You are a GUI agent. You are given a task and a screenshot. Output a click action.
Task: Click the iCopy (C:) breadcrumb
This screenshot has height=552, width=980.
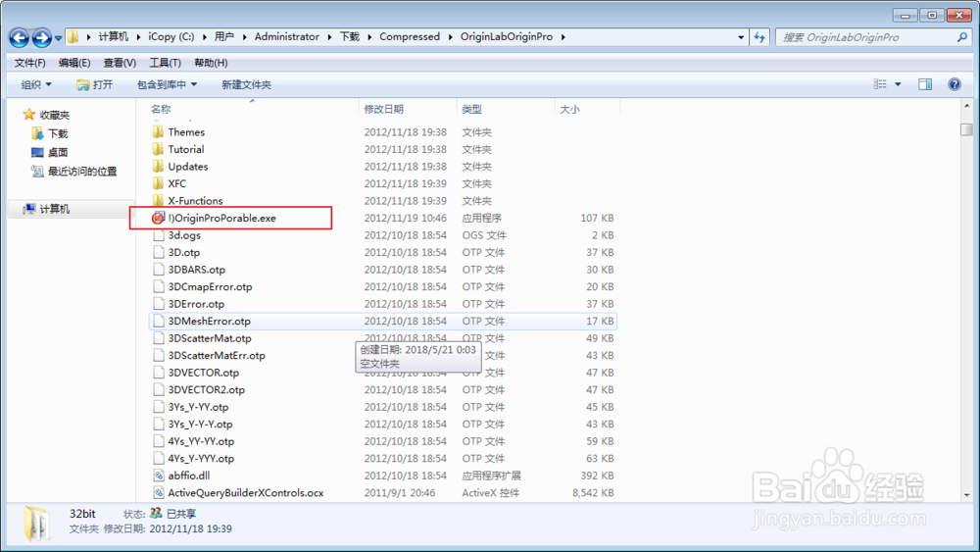click(171, 37)
